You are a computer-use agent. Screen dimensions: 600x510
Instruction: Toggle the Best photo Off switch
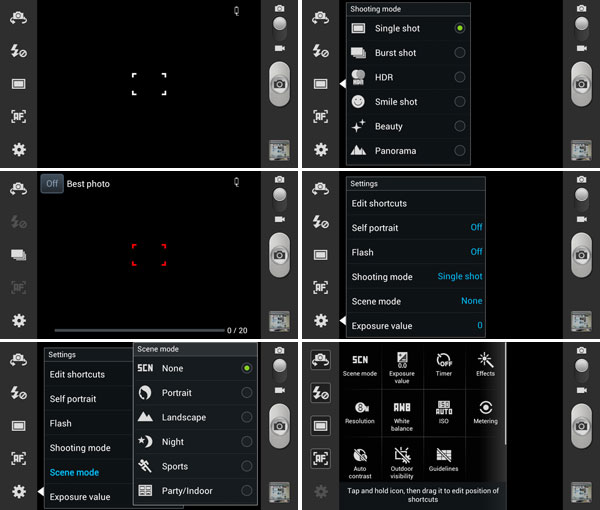[x=51, y=184]
